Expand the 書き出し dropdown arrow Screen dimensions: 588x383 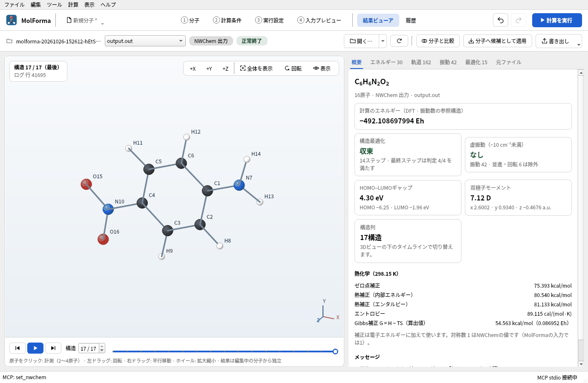(x=579, y=45)
